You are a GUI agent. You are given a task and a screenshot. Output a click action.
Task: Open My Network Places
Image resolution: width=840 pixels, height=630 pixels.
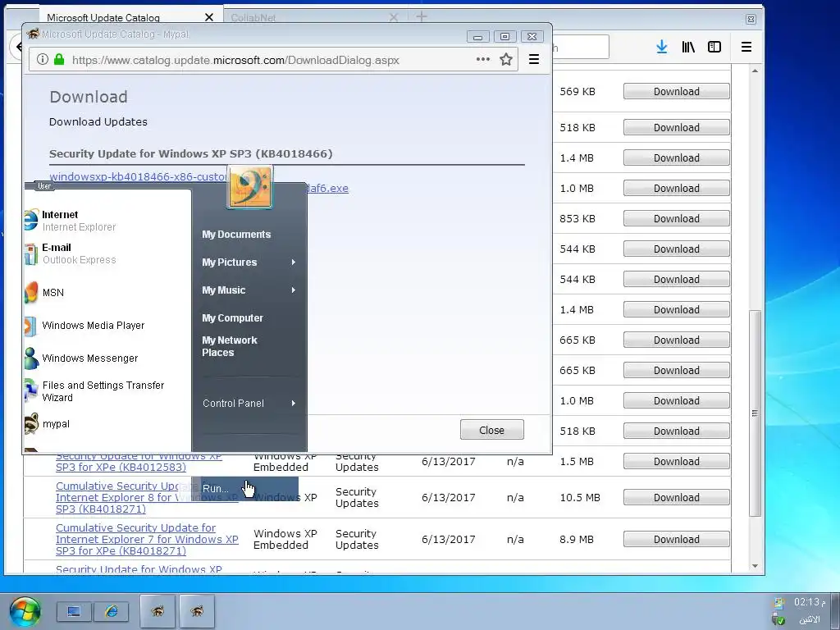point(230,347)
